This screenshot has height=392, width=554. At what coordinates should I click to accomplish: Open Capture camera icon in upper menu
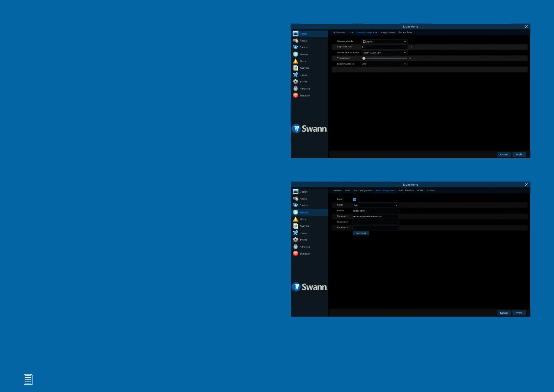(295, 47)
